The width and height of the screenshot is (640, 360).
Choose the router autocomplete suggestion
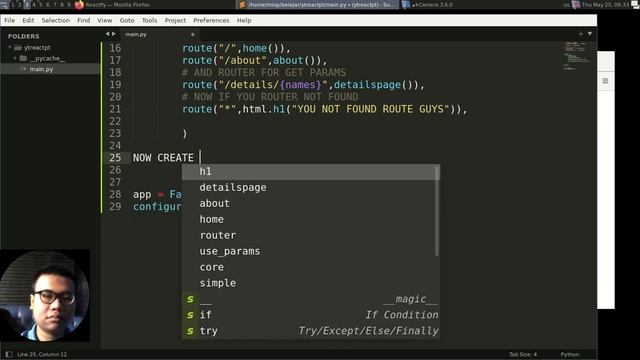click(x=311, y=235)
